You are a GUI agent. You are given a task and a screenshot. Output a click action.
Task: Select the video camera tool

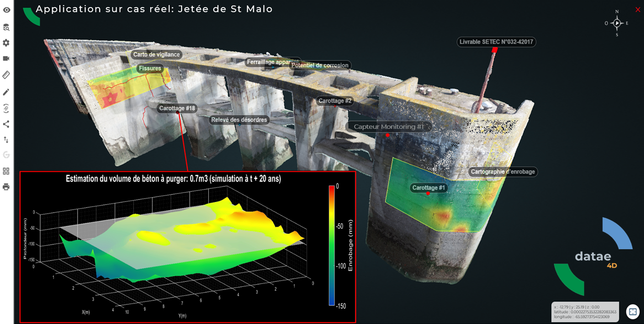7,58
